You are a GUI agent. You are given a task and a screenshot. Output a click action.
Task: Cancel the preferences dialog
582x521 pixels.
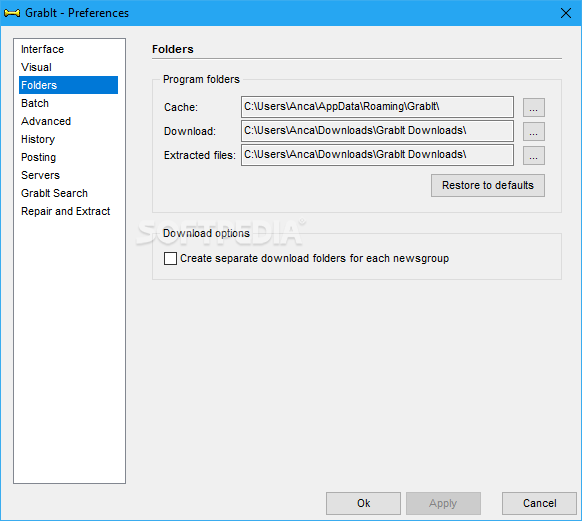pos(539,504)
